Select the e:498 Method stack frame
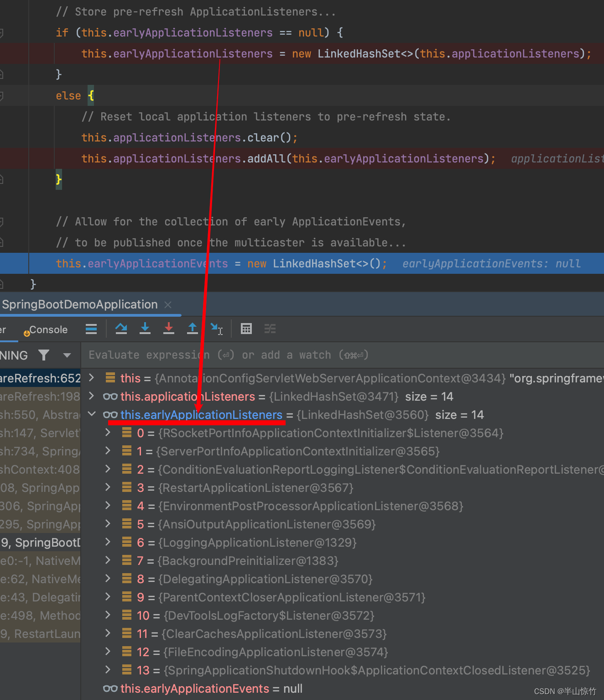The image size is (604, 700). pos(40,616)
